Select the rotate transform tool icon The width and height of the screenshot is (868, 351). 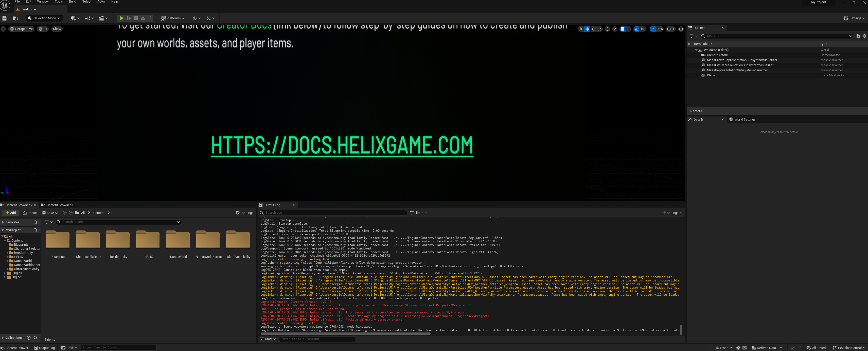click(x=594, y=29)
